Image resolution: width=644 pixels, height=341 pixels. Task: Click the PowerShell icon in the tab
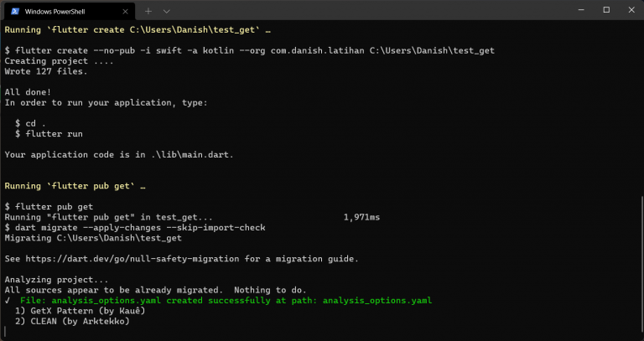(x=15, y=11)
